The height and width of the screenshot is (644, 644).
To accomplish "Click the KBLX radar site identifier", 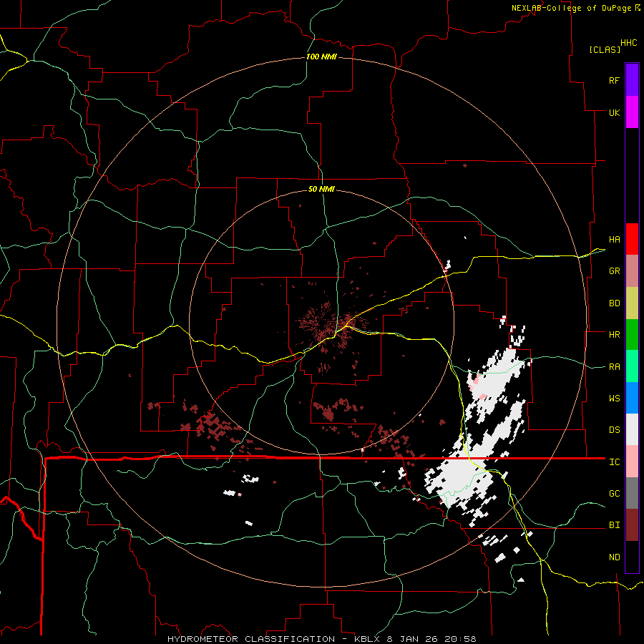I will [369, 639].
